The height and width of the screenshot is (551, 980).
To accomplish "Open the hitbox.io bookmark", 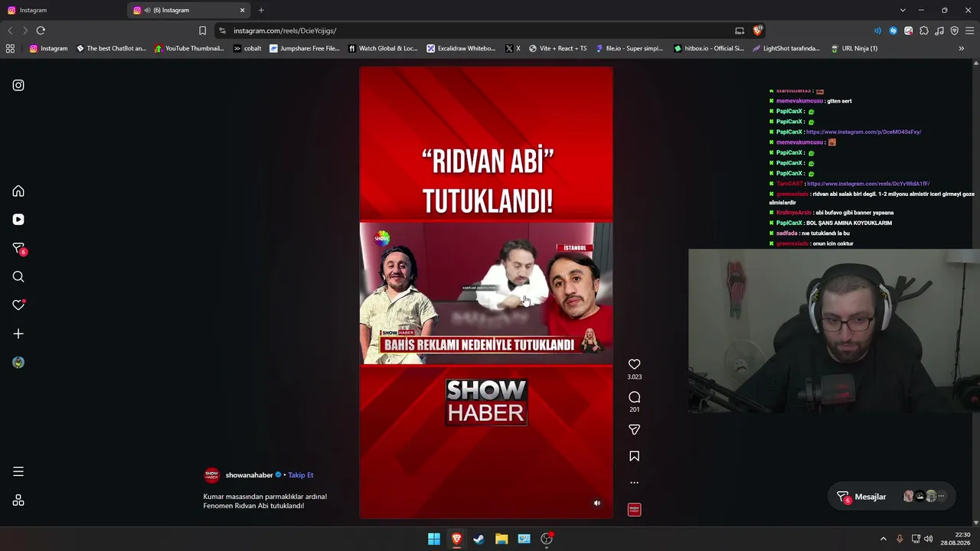I will coord(709,48).
